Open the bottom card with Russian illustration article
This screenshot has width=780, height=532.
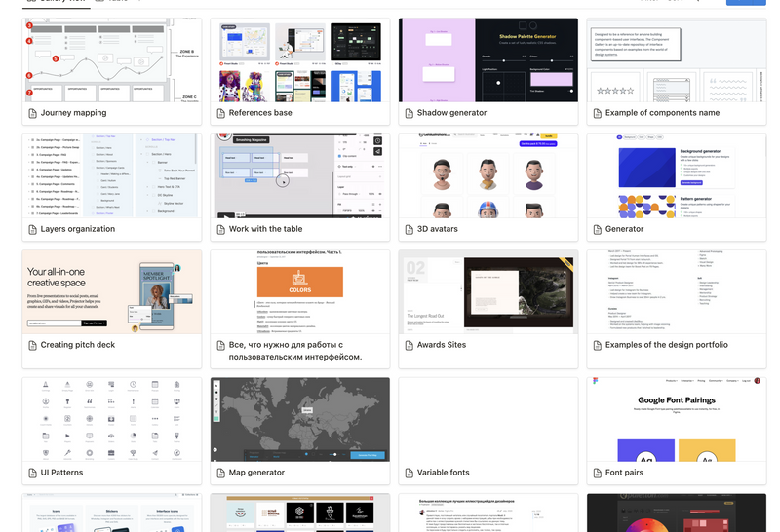tap(488, 513)
